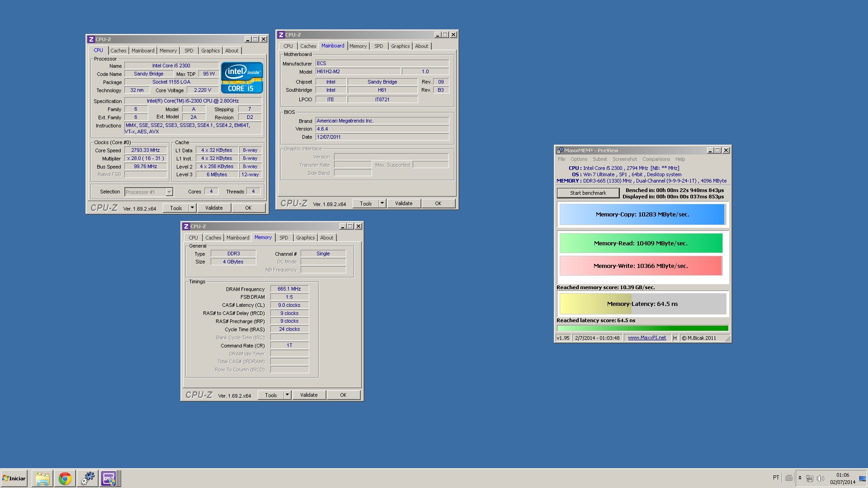Click the CPU-Z title icon in CPU window
This screenshot has height=488, width=868.
91,39
